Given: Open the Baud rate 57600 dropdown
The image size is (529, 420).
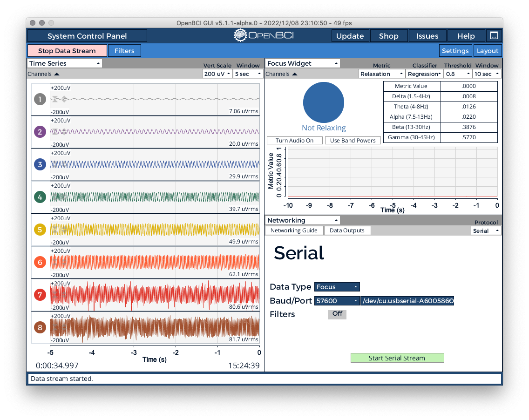Looking at the screenshot, I should coord(337,301).
